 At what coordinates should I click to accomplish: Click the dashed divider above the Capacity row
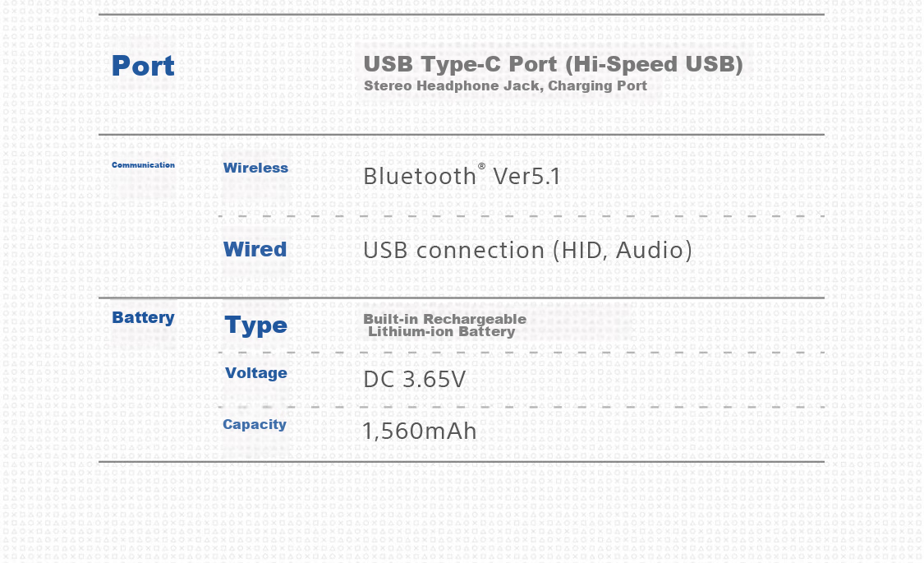521,407
